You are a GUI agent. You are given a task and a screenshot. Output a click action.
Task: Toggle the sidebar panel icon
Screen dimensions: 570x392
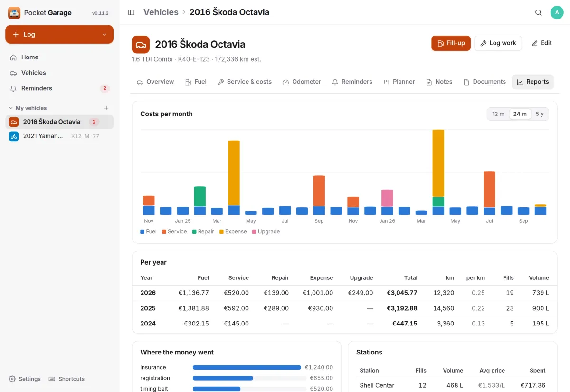[132, 12]
